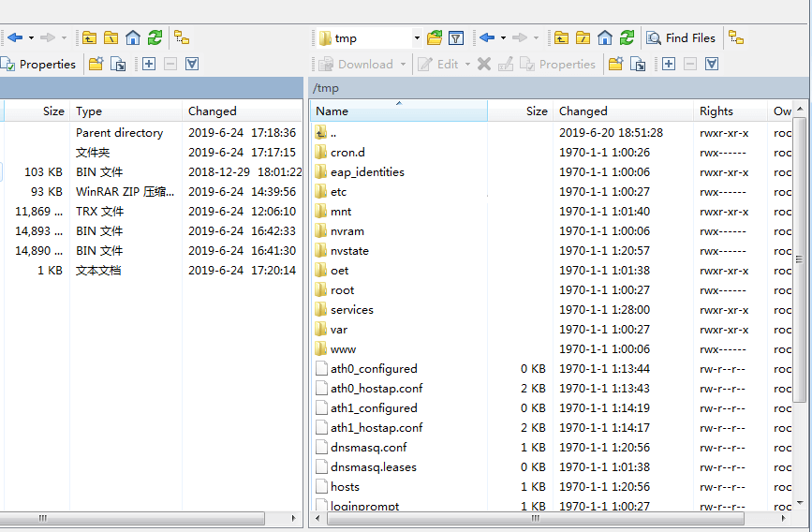Refresh the remote /tmp directory listing
812x532 pixels.
pos(627,38)
